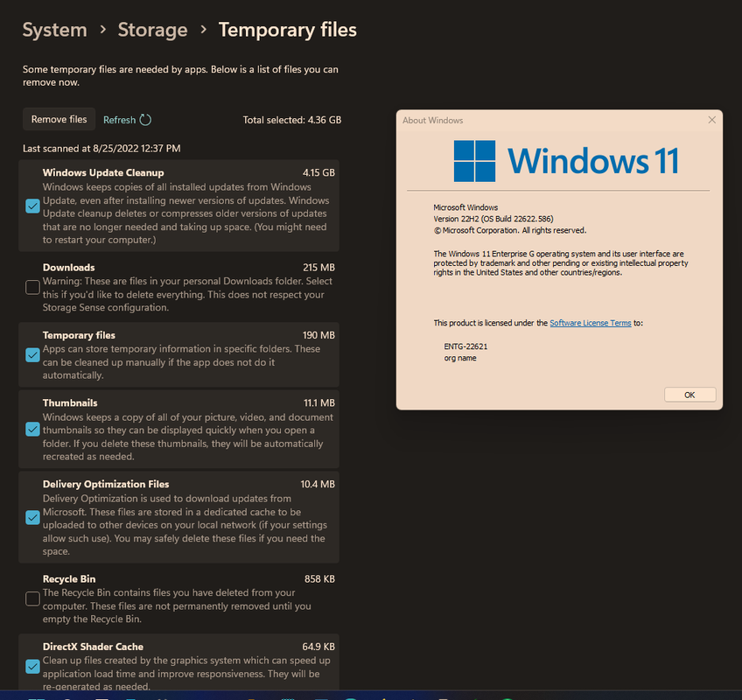Click the Windows Update Cleanup title
742x700 pixels.
[103, 172]
